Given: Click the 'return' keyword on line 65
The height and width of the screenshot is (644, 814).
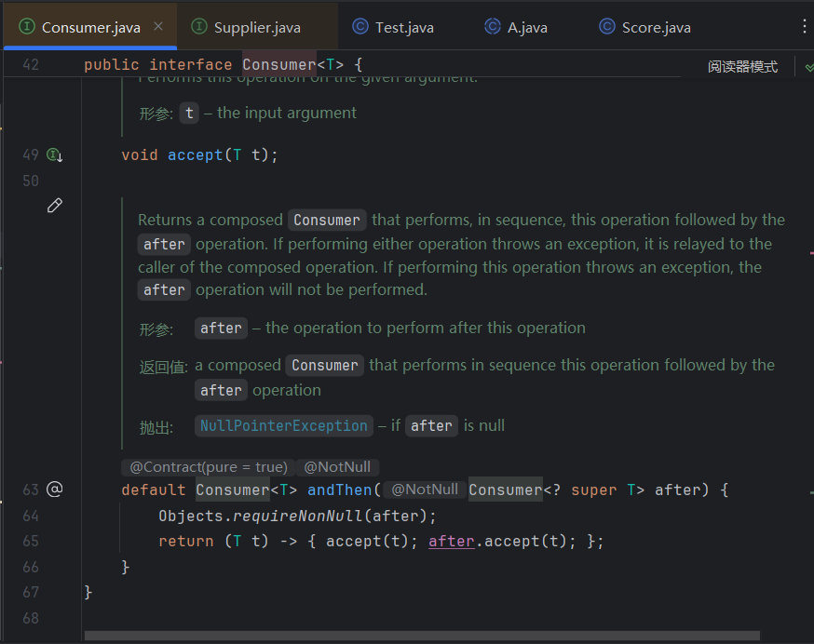Looking at the screenshot, I should pyautogui.click(x=186, y=542).
